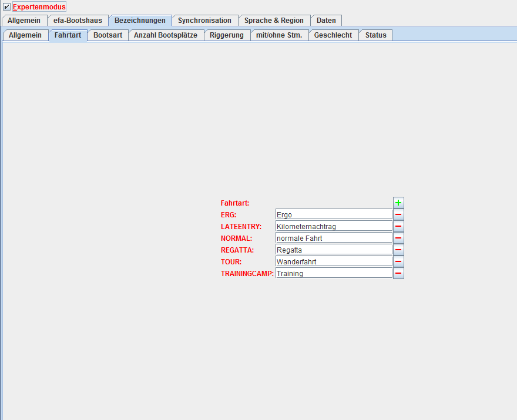
Task: Delete the LATEENTRY row using the minus icon
Action: [398, 226]
